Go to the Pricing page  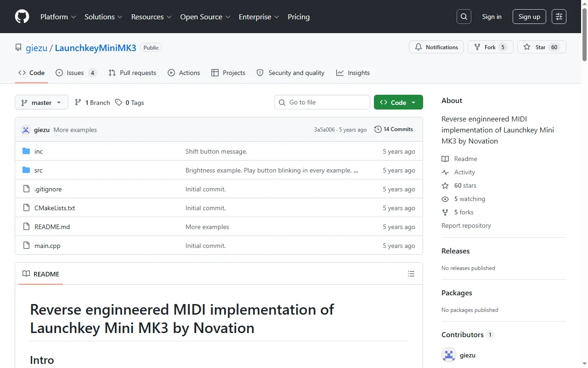[x=299, y=17]
